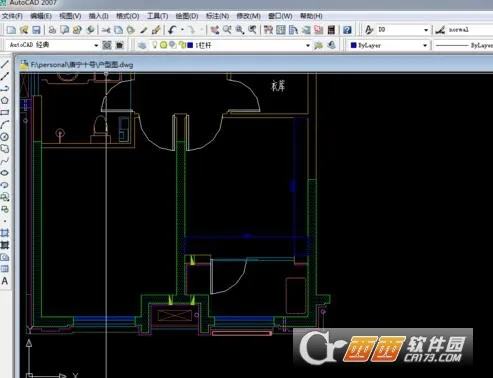Click the Redo arrow icon

point(192,30)
